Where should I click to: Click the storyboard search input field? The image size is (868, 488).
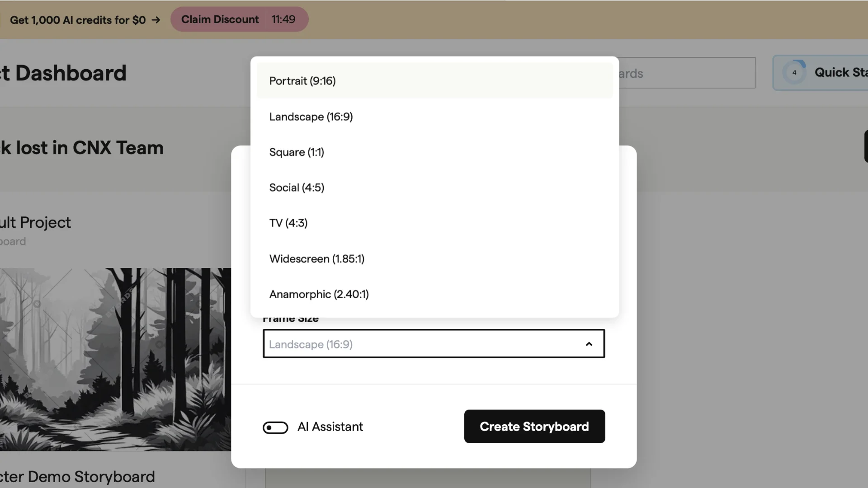coord(686,73)
